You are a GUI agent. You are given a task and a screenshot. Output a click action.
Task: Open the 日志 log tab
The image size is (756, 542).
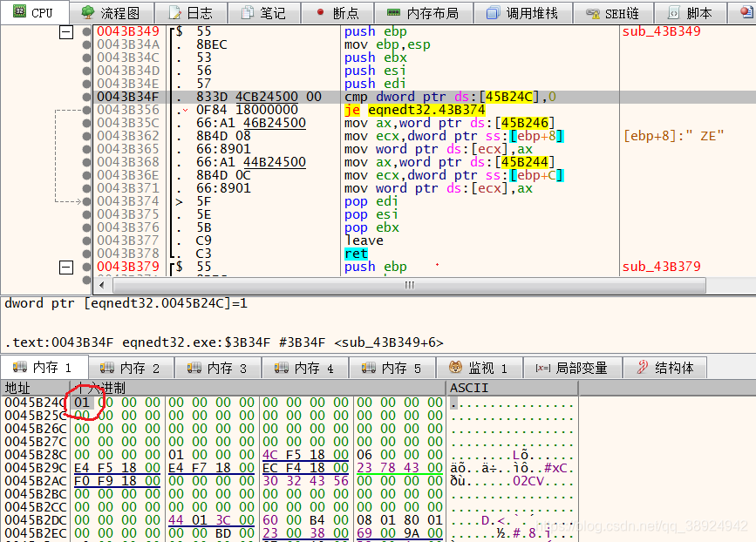pyautogui.click(x=191, y=13)
